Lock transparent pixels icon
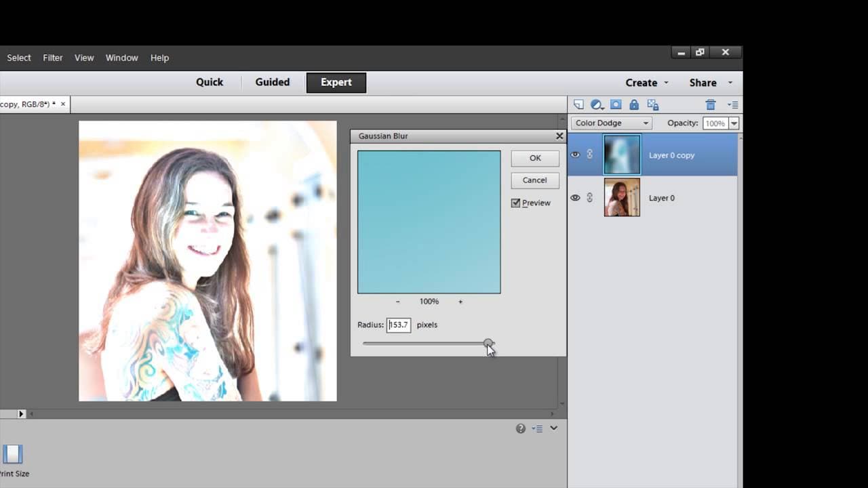Screen dimensions: 868x488 [653, 104]
